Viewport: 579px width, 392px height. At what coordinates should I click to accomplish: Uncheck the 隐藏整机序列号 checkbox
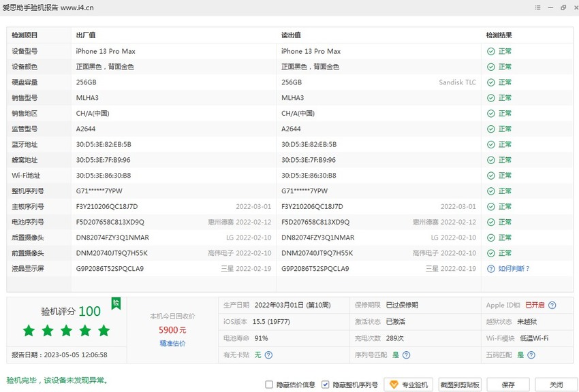click(x=325, y=385)
